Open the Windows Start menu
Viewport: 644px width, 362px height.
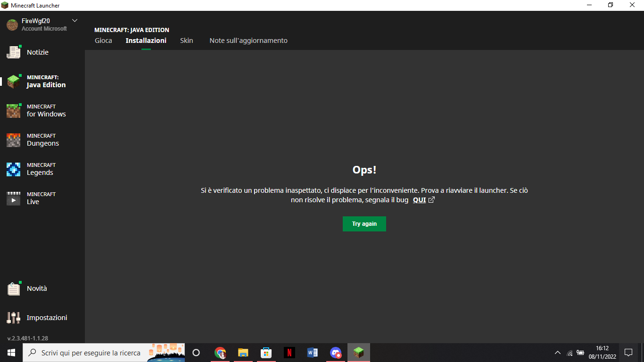point(11,353)
